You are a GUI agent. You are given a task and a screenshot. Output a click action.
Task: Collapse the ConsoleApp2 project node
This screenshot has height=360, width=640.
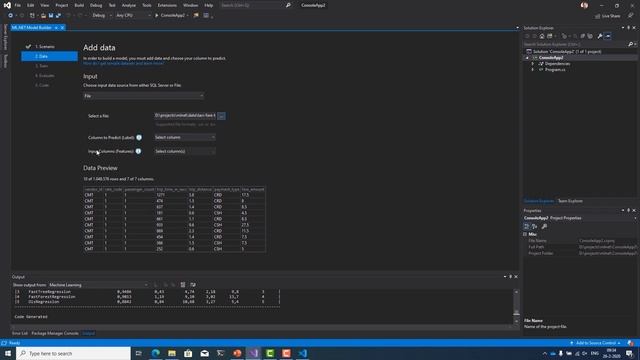(527, 58)
